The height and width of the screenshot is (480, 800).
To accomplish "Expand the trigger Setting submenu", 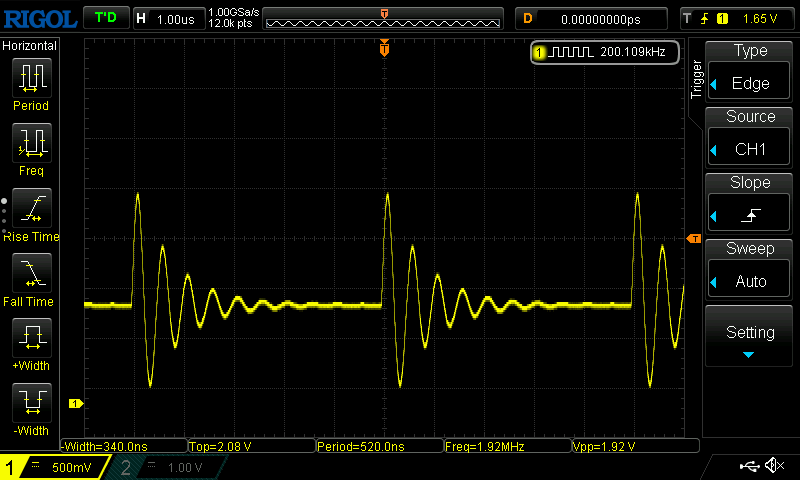I will pyautogui.click(x=749, y=336).
